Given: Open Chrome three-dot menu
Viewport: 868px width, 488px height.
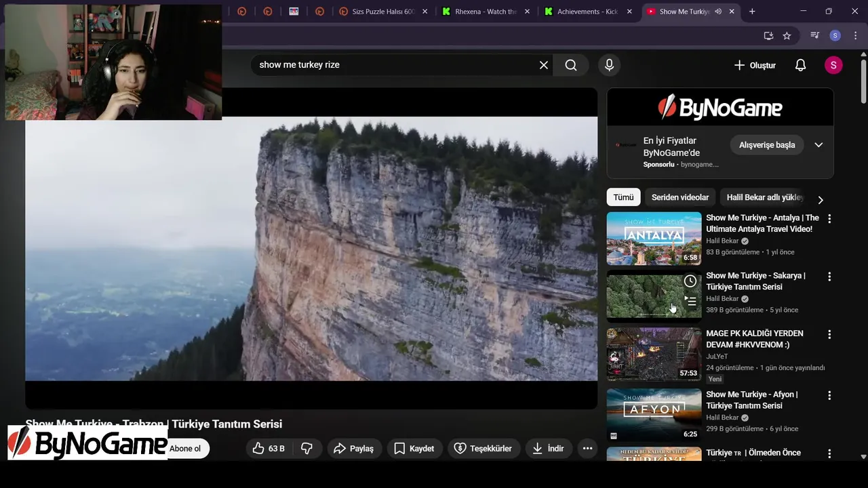Looking at the screenshot, I should [x=855, y=36].
